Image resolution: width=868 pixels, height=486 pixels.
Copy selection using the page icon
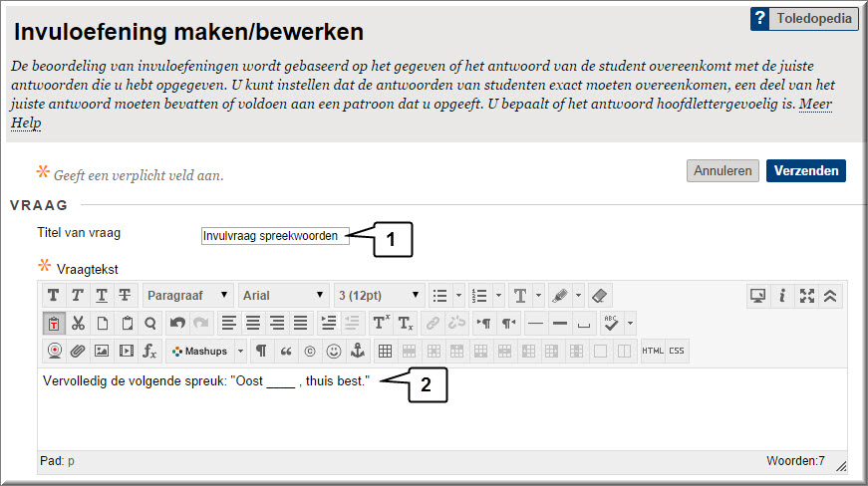[103, 323]
